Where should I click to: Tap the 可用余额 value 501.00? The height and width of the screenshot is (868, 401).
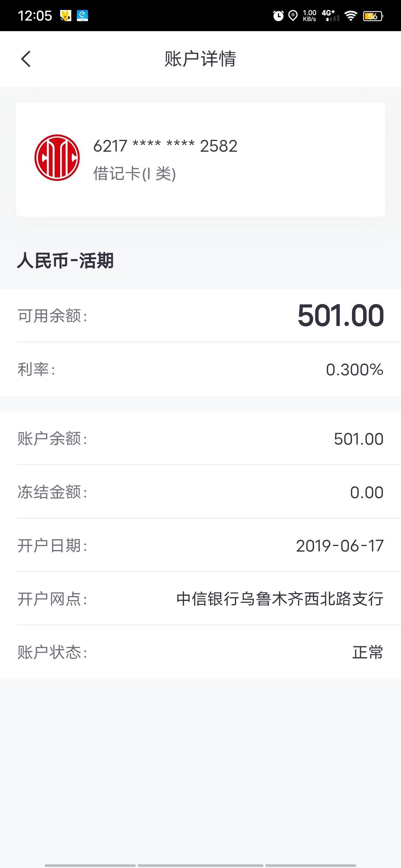pos(340,316)
